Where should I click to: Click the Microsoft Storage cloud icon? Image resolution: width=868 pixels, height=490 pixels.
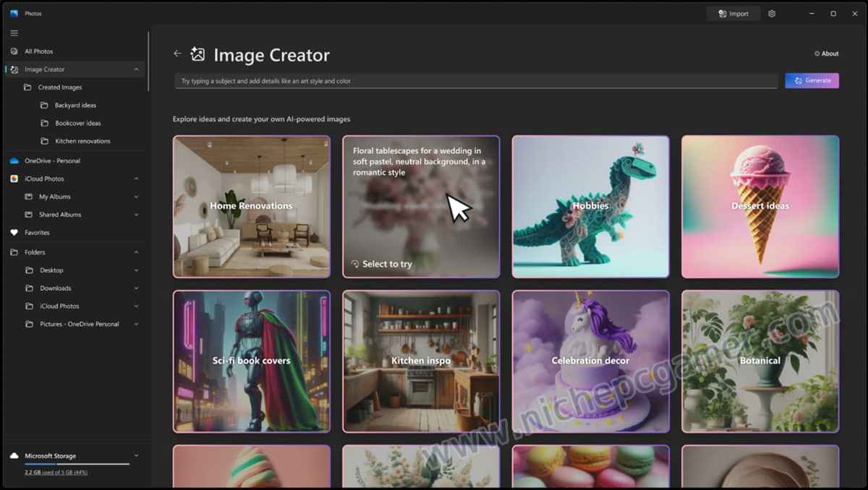point(14,456)
